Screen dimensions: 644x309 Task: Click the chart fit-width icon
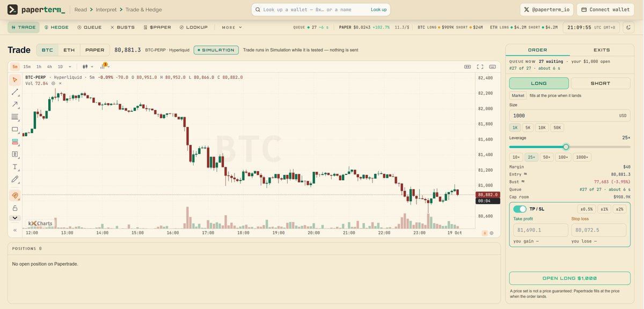[467, 67]
